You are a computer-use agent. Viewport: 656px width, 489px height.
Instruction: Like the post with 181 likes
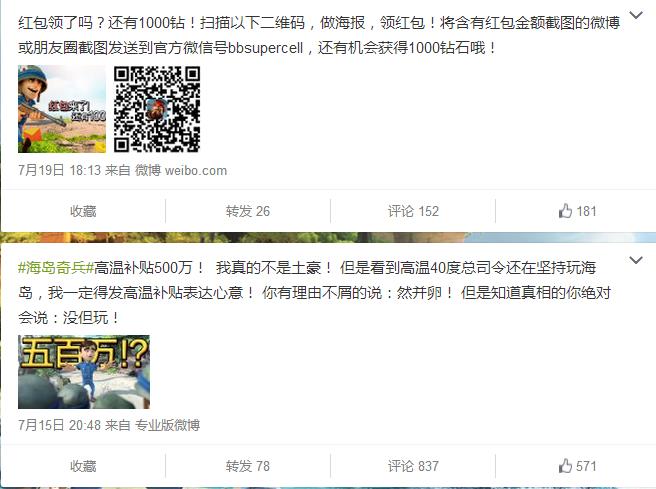click(x=577, y=211)
